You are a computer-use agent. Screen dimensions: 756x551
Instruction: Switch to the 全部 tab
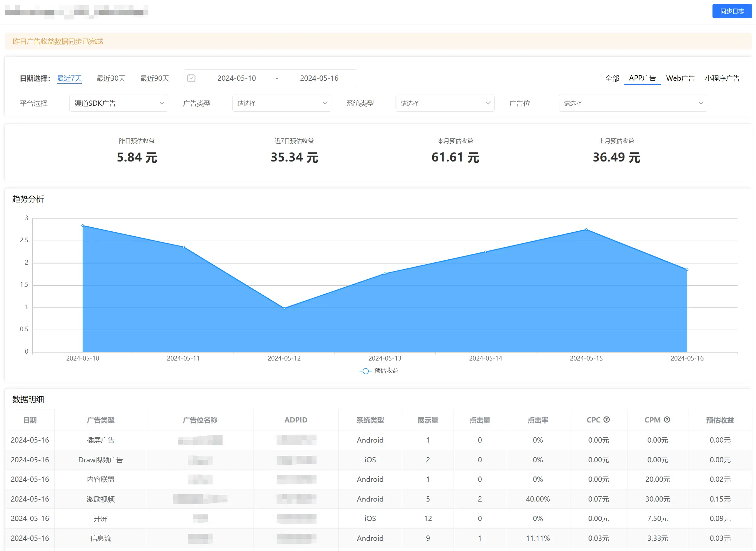click(612, 78)
